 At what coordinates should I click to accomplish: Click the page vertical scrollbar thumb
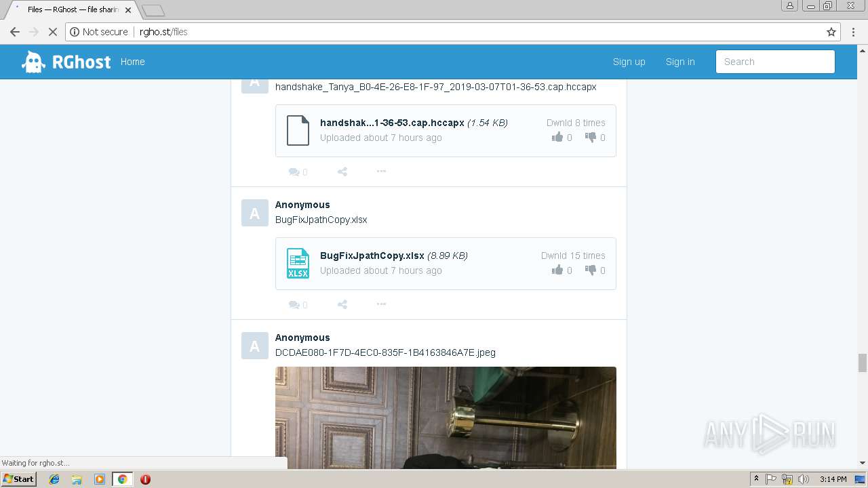[863, 363]
